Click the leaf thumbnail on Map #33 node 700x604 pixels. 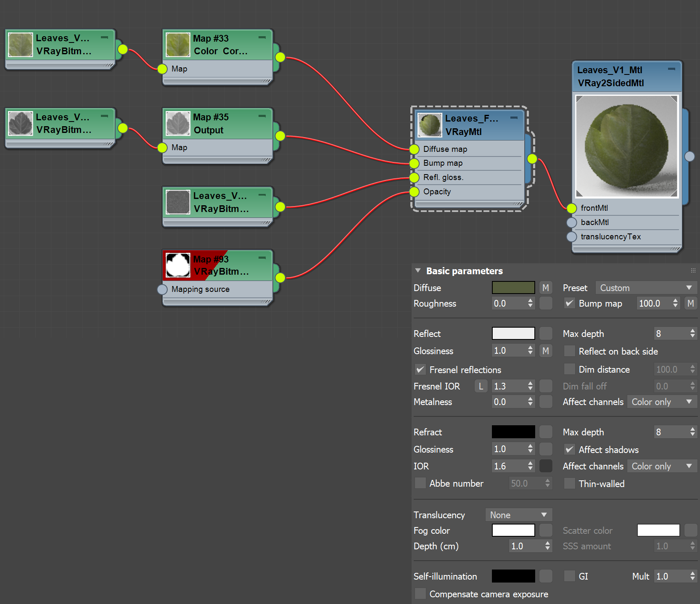tap(177, 44)
